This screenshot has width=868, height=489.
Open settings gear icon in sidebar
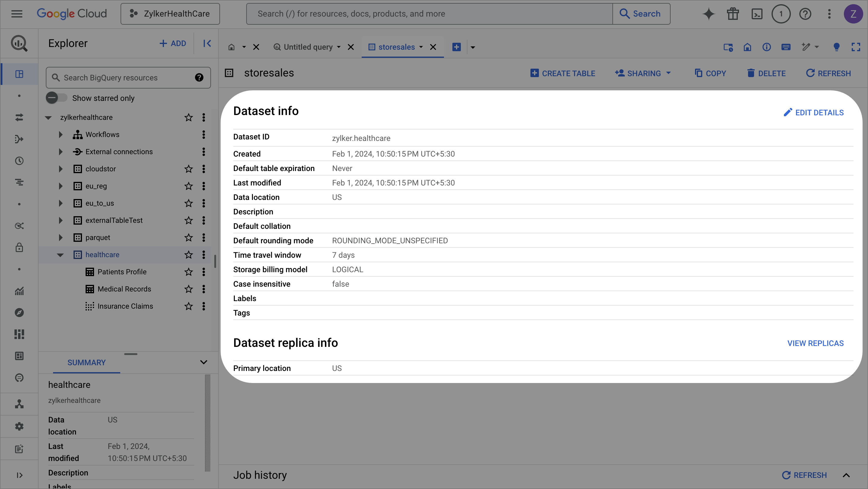pyautogui.click(x=19, y=426)
